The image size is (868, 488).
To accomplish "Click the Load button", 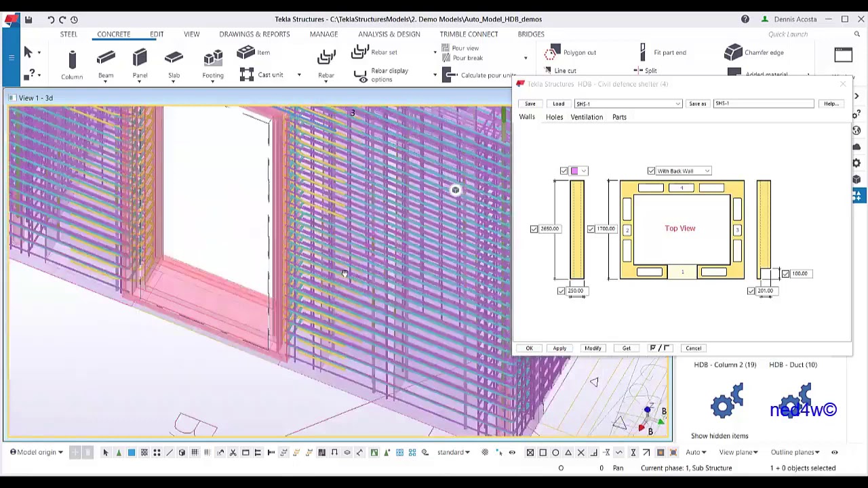I will click(x=558, y=104).
